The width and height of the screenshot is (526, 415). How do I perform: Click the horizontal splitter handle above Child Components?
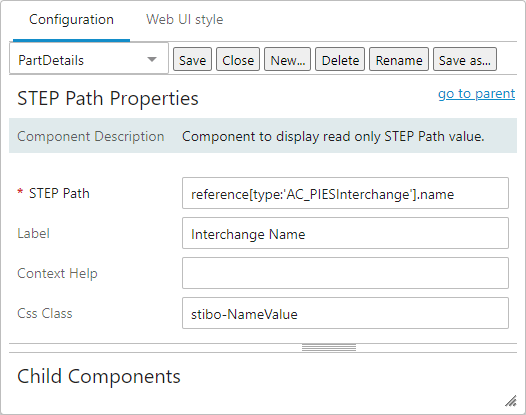[329, 348]
